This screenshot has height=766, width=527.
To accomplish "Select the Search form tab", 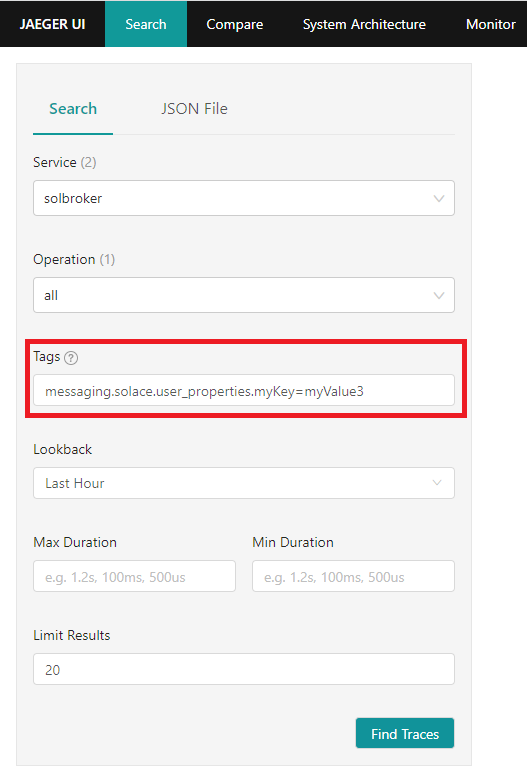I will (73, 108).
